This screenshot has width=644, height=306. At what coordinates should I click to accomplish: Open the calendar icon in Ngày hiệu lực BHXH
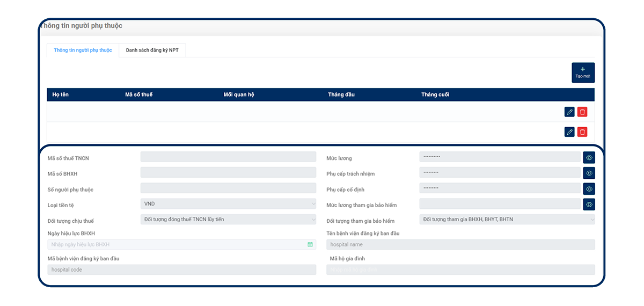click(310, 244)
